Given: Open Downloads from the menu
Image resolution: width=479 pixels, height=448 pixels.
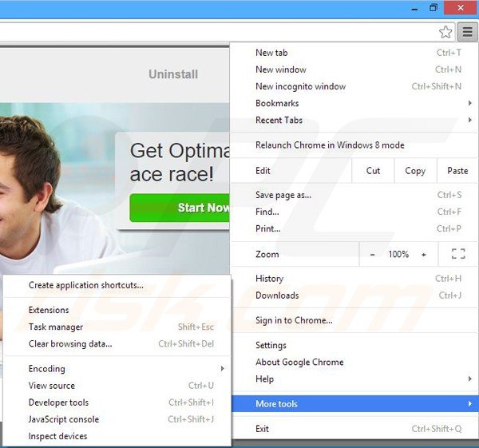Looking at the screenshot, I should click(x=354, y=295).
